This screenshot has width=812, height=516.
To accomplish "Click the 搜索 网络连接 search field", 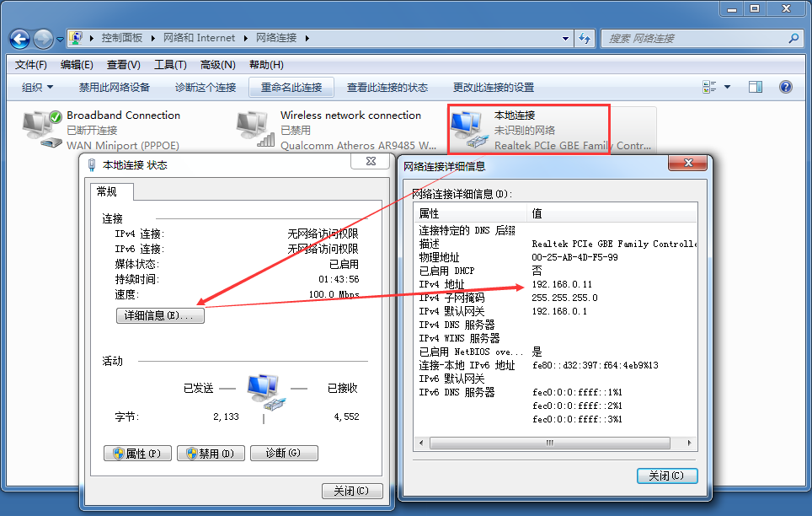I will pos(695,39).
